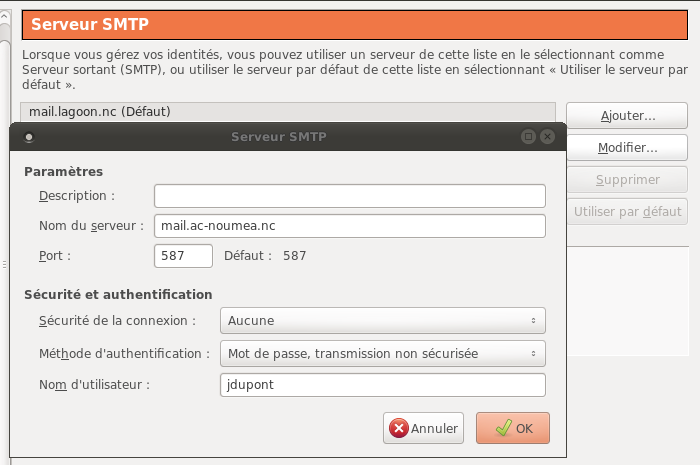Click the Serveur SMTP dialog title text
The image size is (700, 465).
(x=278, y=136)
